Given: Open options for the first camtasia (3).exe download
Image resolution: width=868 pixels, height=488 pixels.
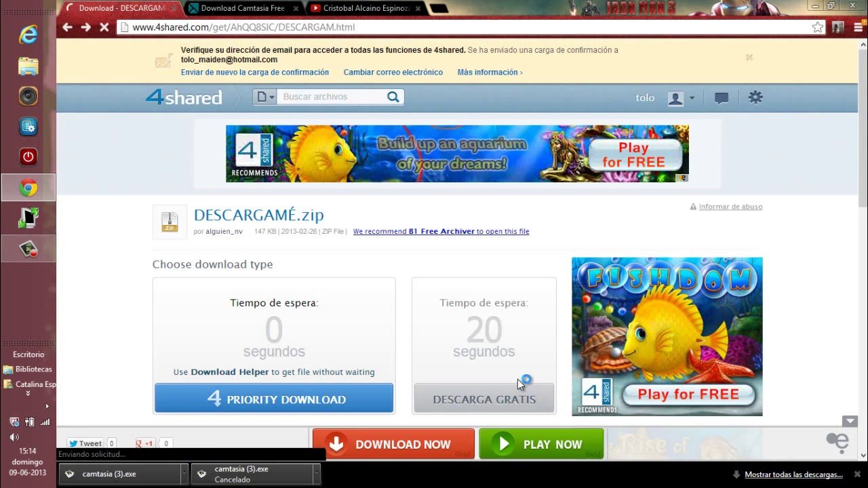Looking at the screenshot, I should 184,474.
